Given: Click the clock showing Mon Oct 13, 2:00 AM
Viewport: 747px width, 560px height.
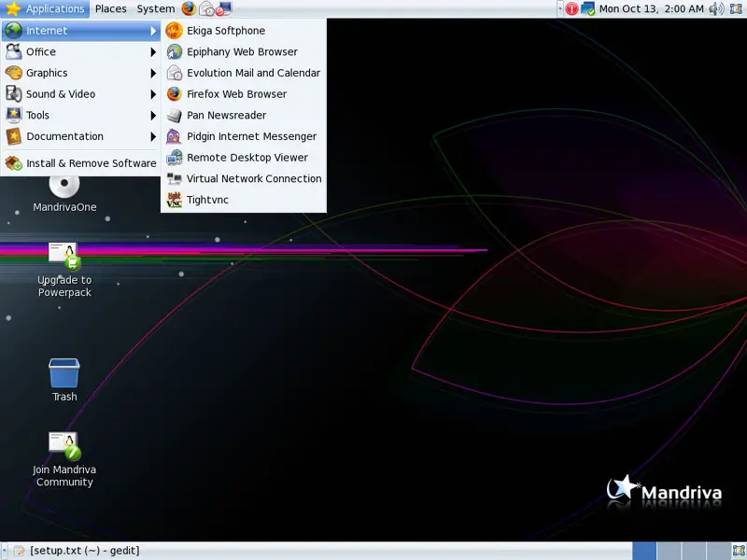Looking at the screenshot, I should point(651,8).
